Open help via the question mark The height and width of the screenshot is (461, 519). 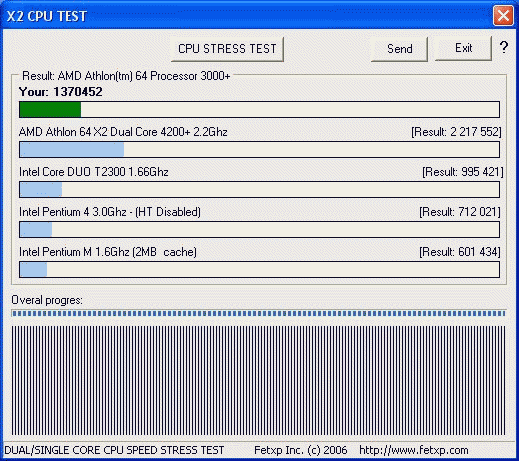coord(504,47)
